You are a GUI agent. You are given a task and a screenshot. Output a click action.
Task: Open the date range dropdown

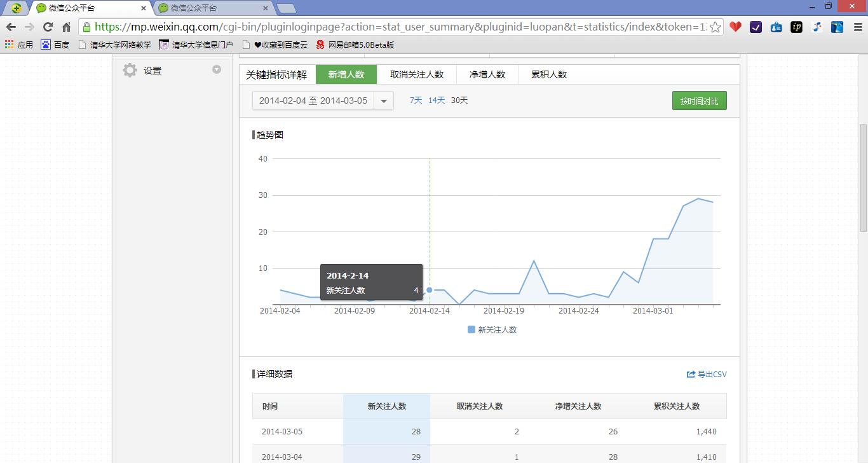(x=384, y=100)
